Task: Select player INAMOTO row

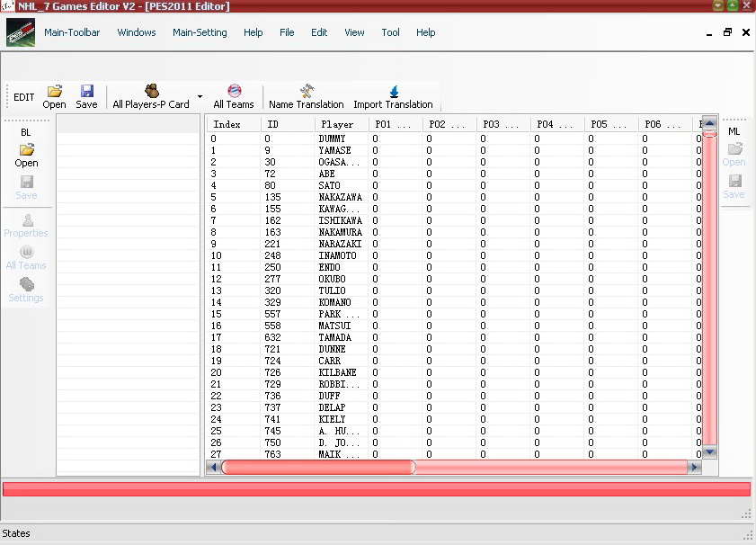Action: pyautogui.click(x=454, y=255)
